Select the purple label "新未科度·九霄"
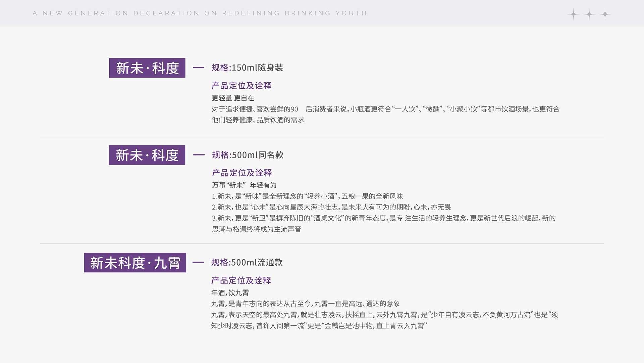This screenshot has height=363, width=644. tap(135, 263)
